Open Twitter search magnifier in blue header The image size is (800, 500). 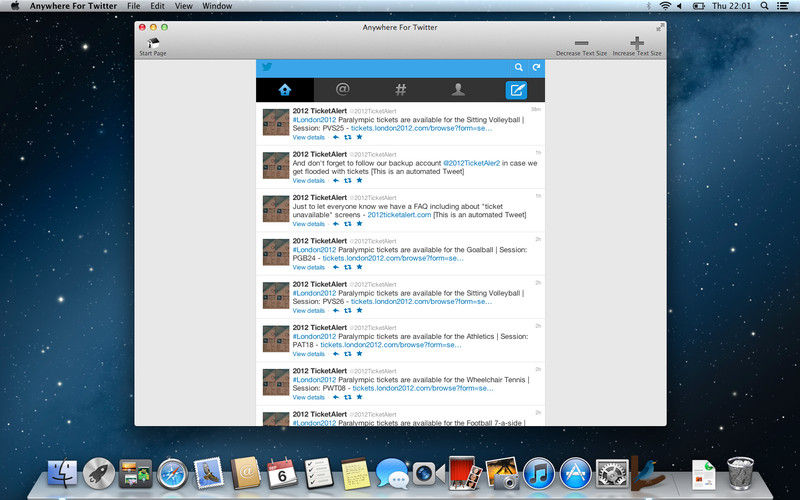click(518, 67)
